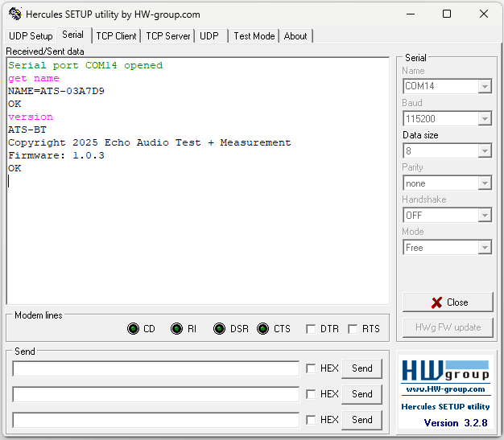The image size is (504, 440).
Task: Open the Test Mode tab
Action: 254,36
